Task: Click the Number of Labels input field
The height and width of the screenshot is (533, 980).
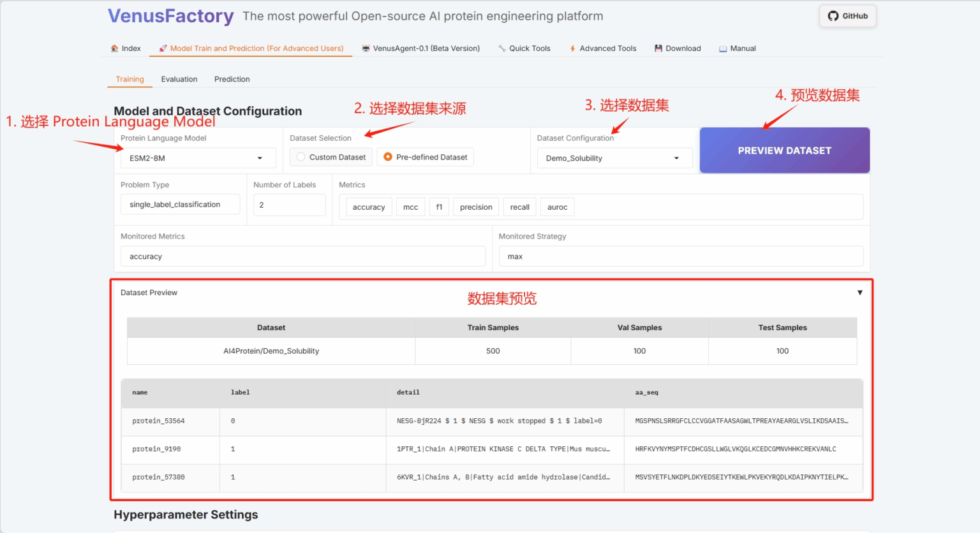Action: (x=289, y=204)
